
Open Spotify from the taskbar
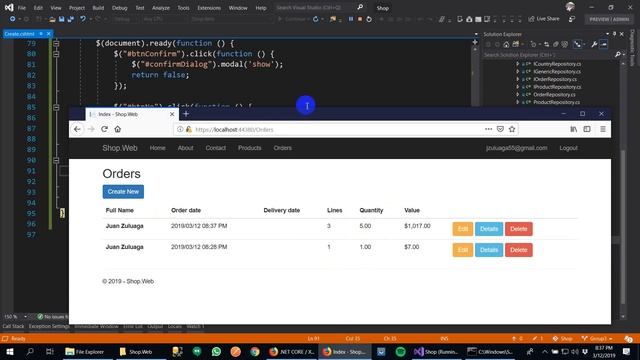coord(400,351)
